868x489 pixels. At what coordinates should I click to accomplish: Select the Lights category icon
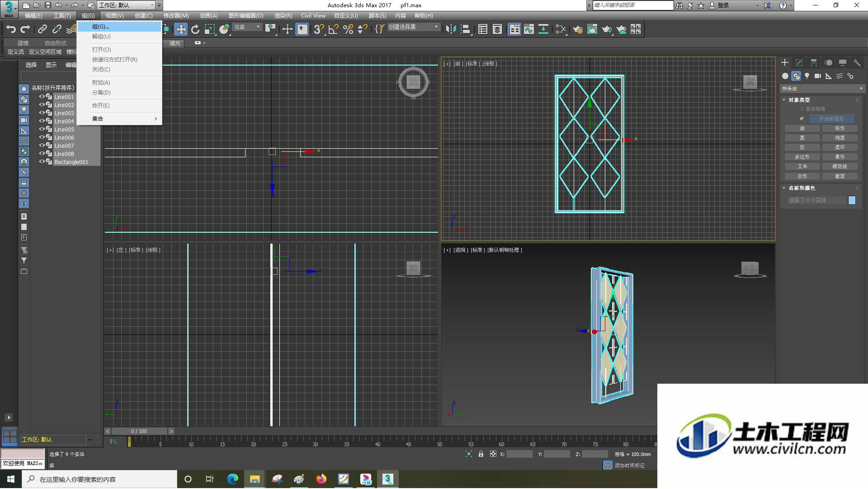click(807, 76)
